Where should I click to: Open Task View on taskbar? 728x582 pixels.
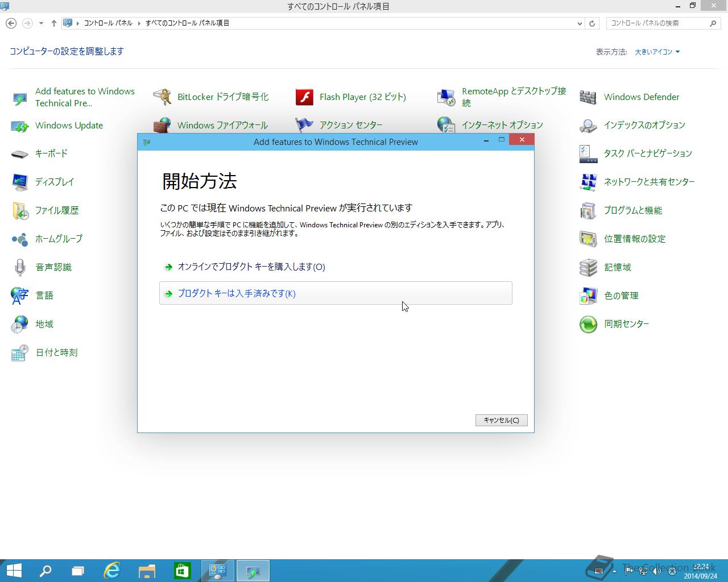77,571
